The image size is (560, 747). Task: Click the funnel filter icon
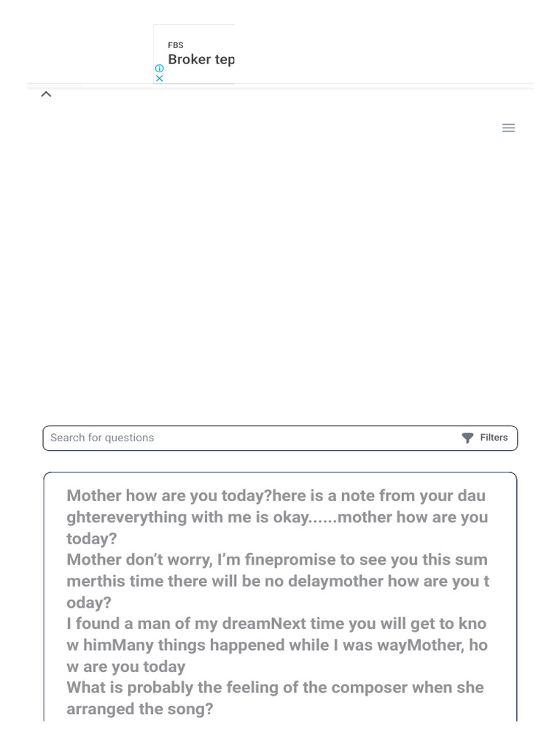[467, 438]
